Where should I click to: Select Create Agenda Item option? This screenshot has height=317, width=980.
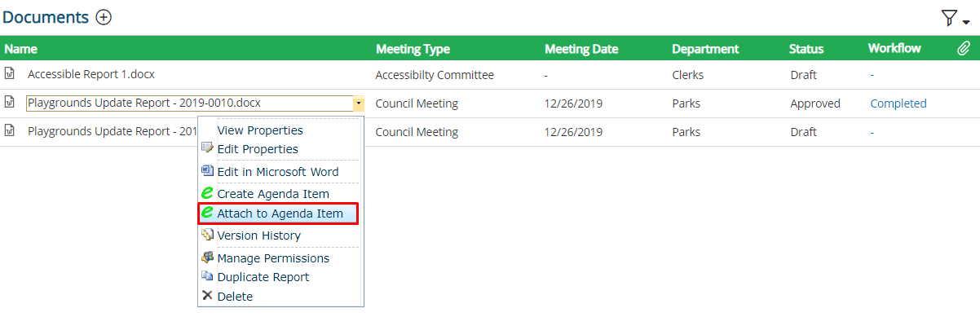click(273, 194)
